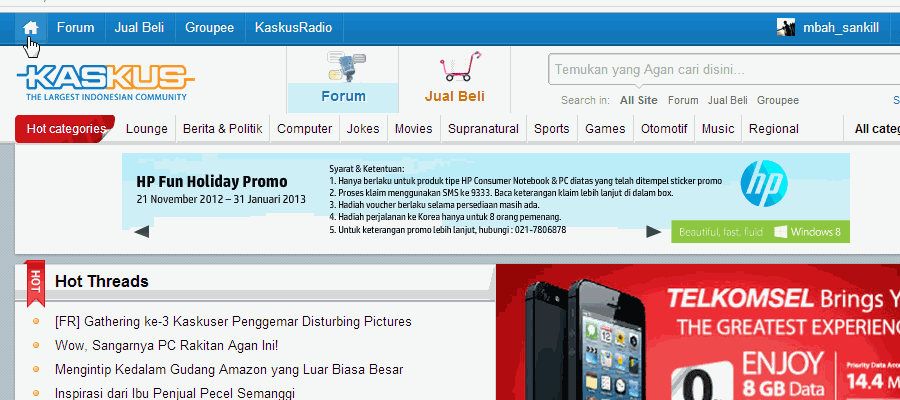This screenshot has width=900, height=400.
Task: Click the home icon in top bar
Action: (30, 28)
